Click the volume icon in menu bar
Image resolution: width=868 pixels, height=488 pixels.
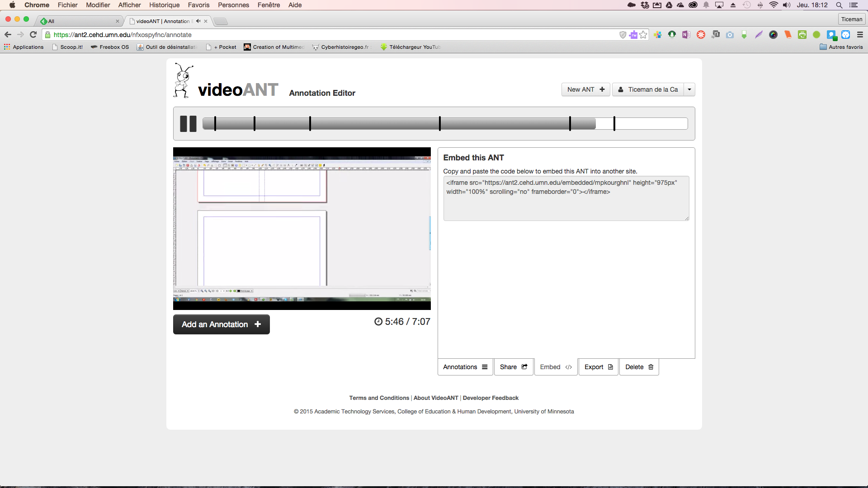(787, 5)
